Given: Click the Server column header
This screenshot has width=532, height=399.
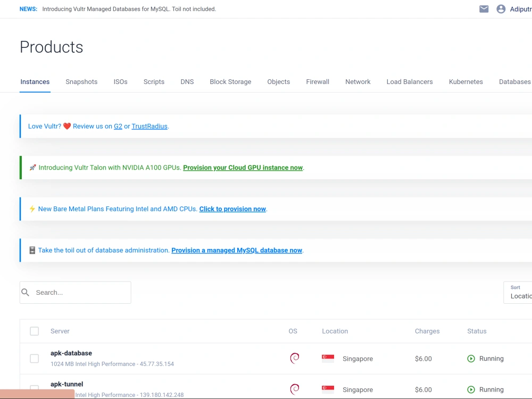Looking at the screenshot, I should (60, 331).
